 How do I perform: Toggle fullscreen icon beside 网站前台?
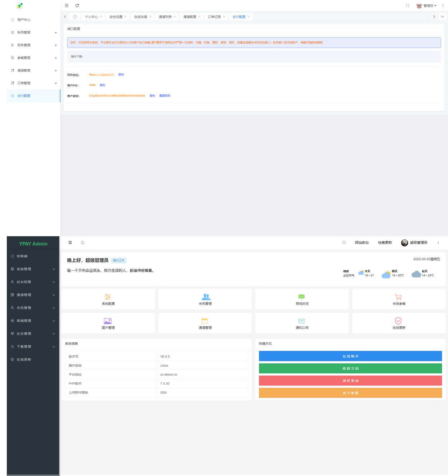[344, 243]
